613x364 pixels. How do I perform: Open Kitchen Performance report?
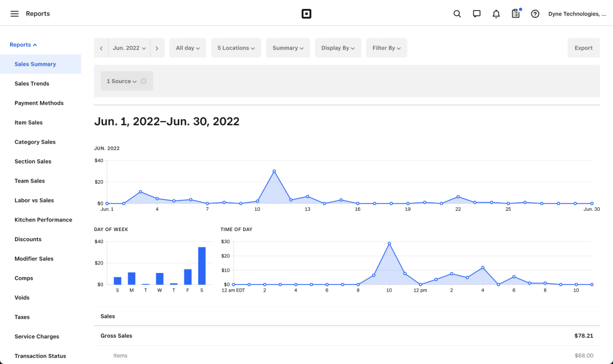click(x=43, y=220)
